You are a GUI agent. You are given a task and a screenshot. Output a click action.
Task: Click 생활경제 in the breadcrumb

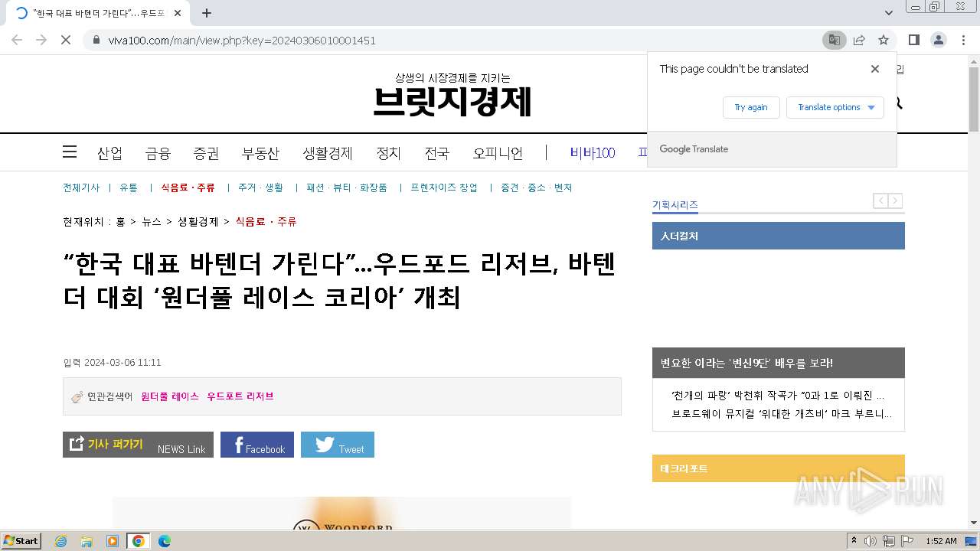198,222
